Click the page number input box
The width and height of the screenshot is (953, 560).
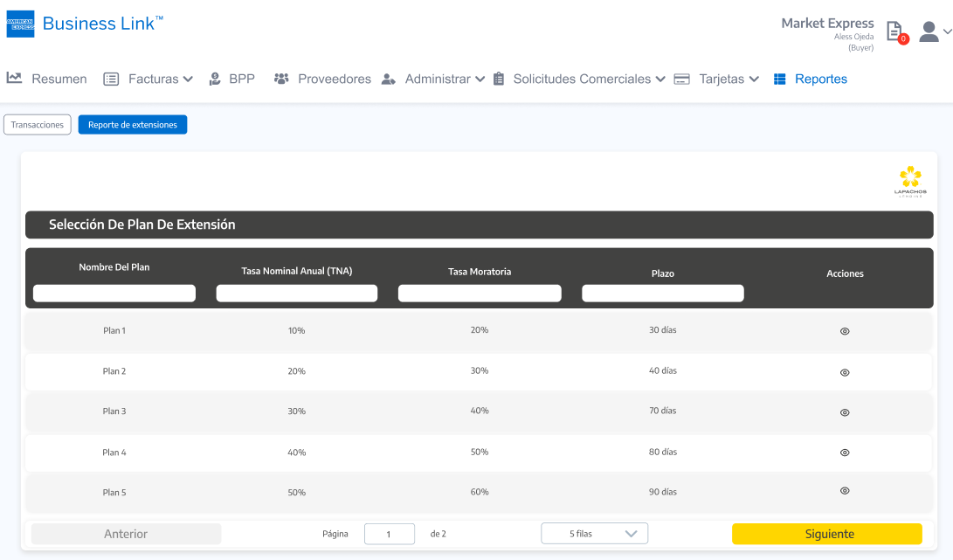389,534
